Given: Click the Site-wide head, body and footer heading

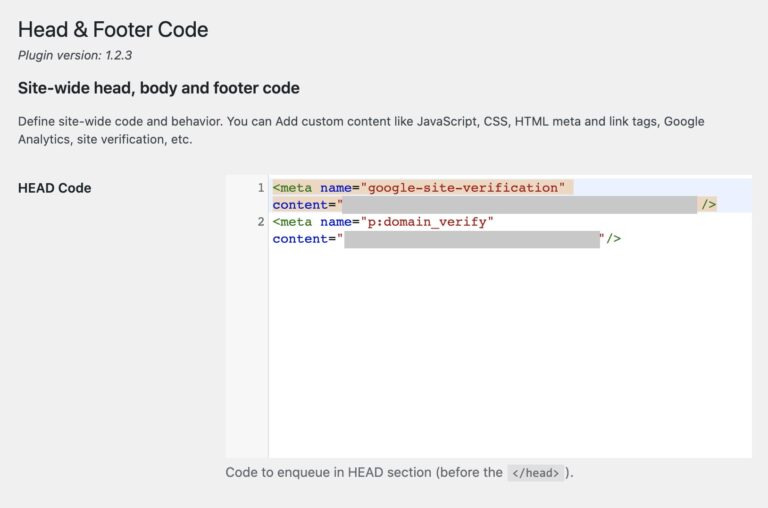Looking at the screenshot, I should point(158,88).
